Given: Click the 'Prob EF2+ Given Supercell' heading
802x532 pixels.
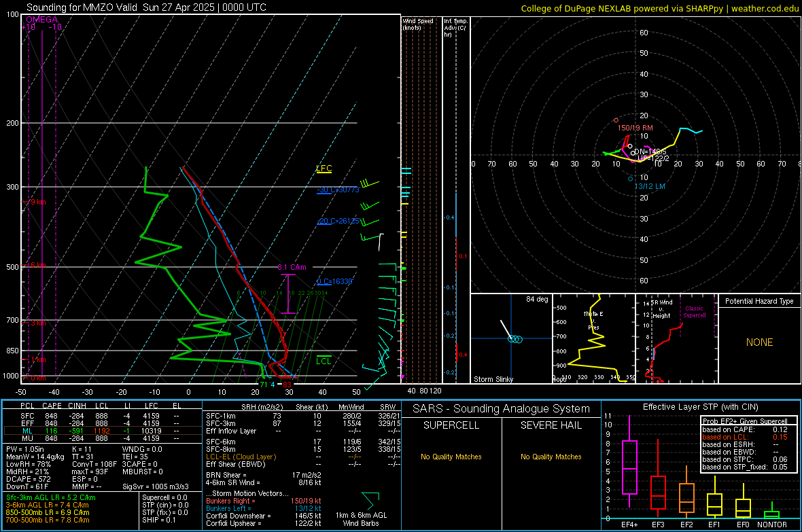Looking at the screenshot, I should pos(745,421).
